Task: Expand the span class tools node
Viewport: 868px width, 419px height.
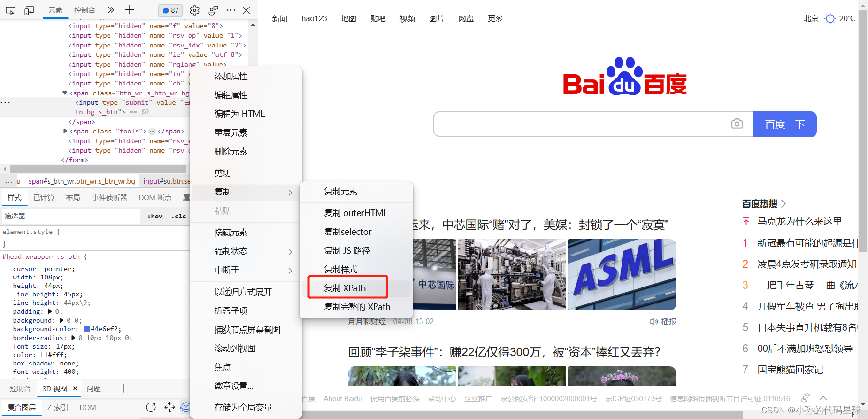Action: click(65, 131)
